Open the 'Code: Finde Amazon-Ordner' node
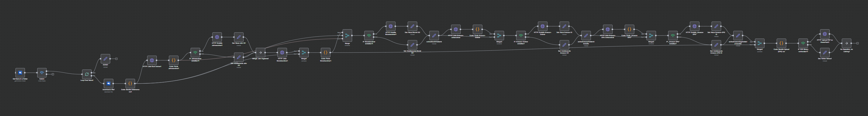Image resolution: width=868 pixels, height=116 pixels. click(477, 29)
